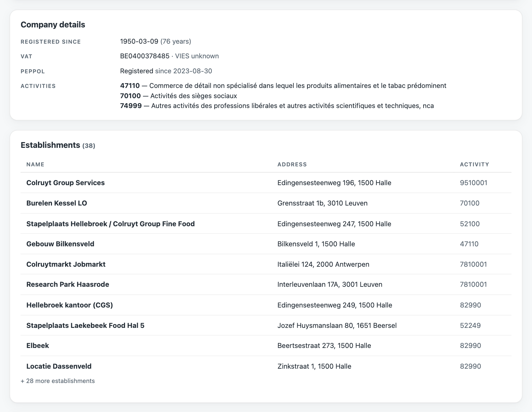The height and width of the screenshot is (412, 532).
Task: Select the Burelen Kessel LO row
Action: coord(266,203)
